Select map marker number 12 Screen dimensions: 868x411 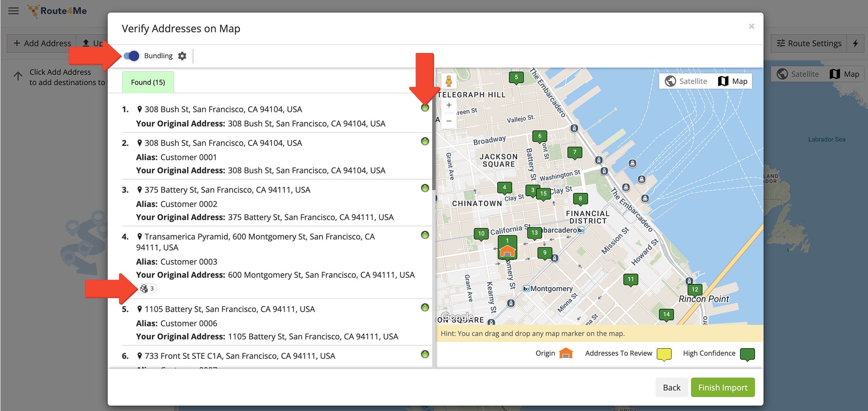(695, 289)
